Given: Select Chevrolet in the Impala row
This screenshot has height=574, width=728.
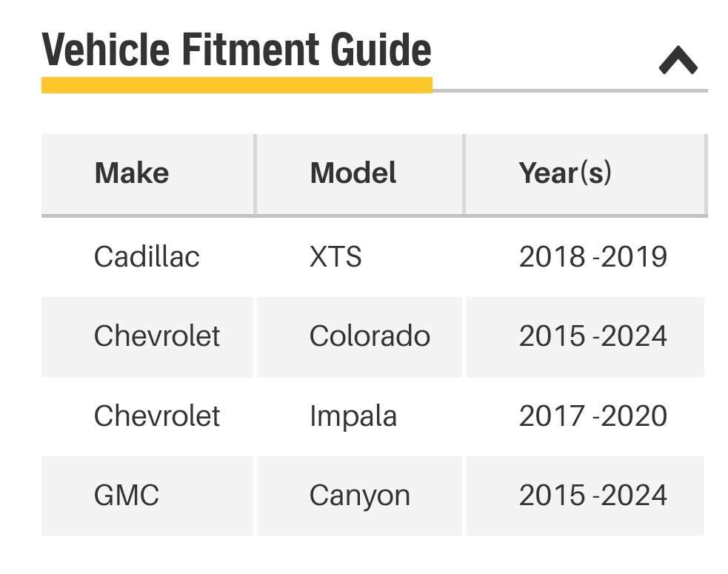Looking at the screenshot, I should 157,416.
